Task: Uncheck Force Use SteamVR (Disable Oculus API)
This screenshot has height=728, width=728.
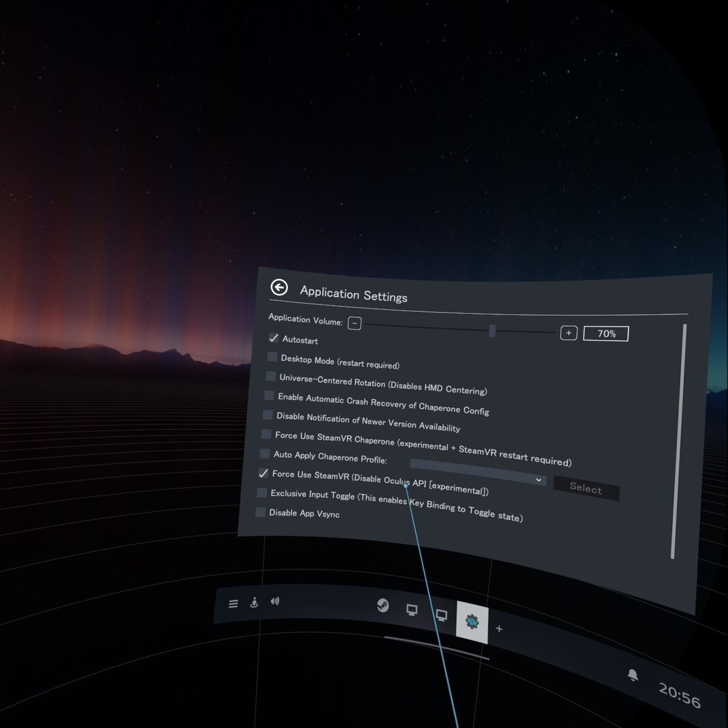Action: pyautogui.click(x=263, y=473)
